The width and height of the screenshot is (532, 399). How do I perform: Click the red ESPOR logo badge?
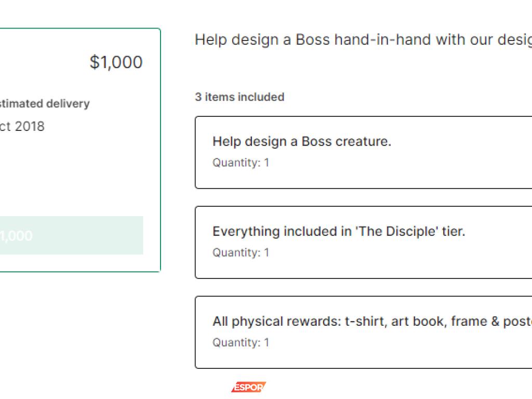pyautogui.click(x=248, y=387)
